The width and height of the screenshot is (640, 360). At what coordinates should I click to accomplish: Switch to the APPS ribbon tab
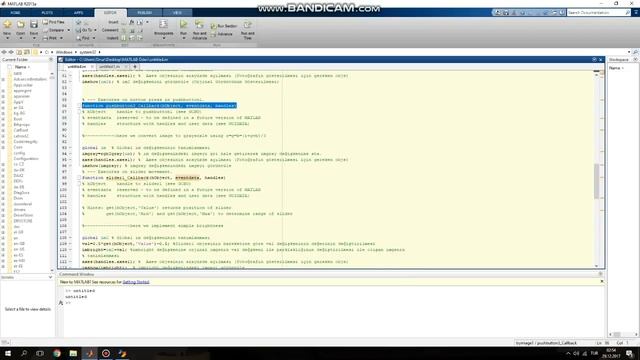tap(78, 13)
